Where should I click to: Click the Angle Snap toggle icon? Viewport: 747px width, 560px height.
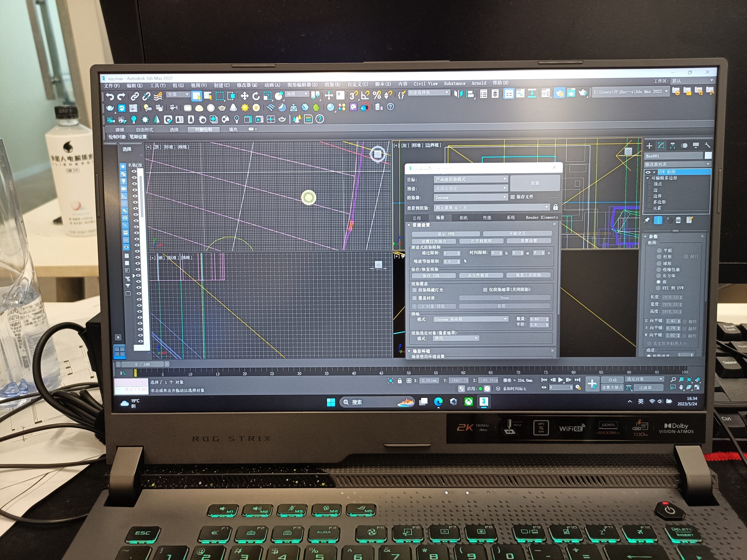[x=365, y=96]
